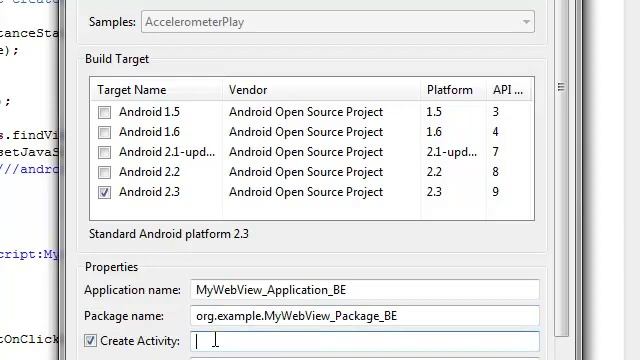This screenshot has width=640, height=360.
Task: Click the Build Target group label
Action: (x=117, y=59)
